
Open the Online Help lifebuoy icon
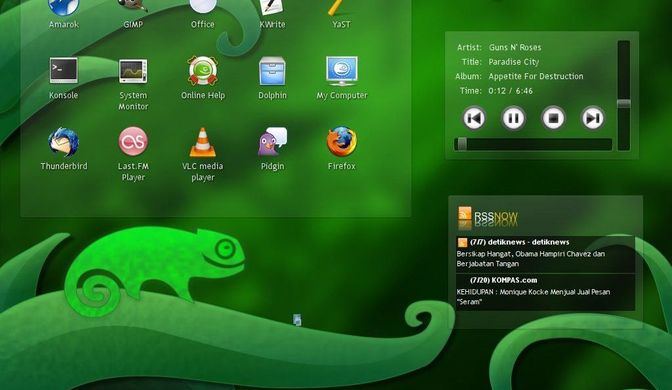coord(203,71)
